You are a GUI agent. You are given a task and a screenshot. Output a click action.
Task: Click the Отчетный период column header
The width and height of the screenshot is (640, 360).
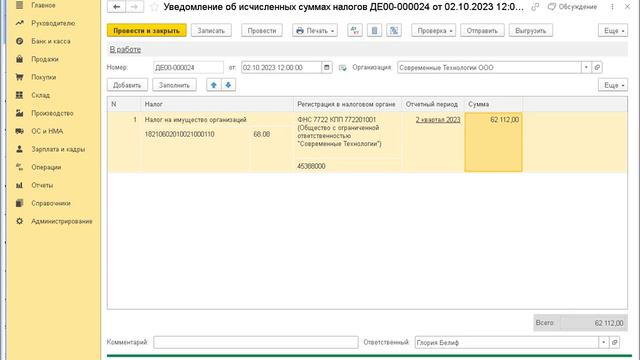433,104
